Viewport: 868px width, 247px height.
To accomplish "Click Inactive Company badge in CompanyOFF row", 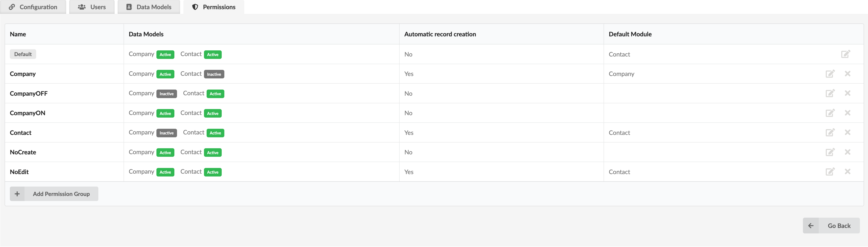I will [x=167, y=94].
